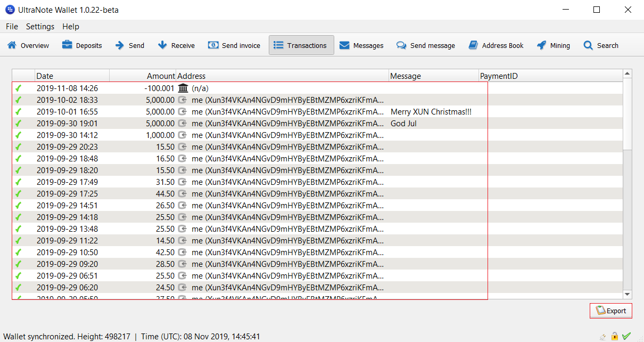This screenshot has width=644, height=342.
Task: Click the incoming transfer icon on the 2019-09-29 11:22 row
Action: pos(183,240)
